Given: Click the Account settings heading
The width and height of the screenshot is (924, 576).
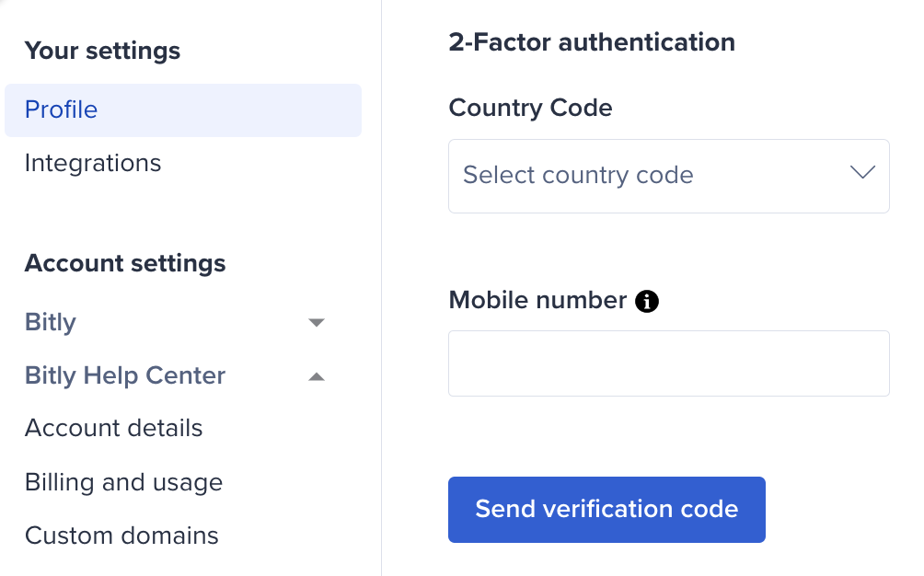Looking at the screenshot, I should (x=125, y=263).
